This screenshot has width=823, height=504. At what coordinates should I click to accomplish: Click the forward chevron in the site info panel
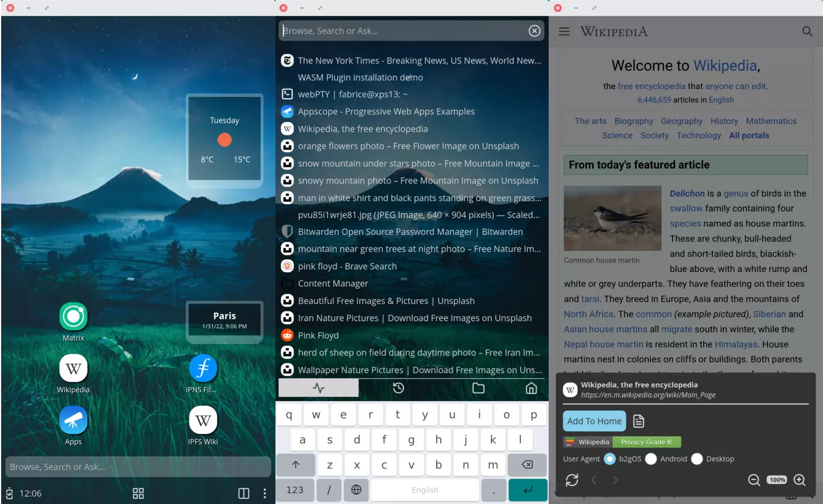615,480
